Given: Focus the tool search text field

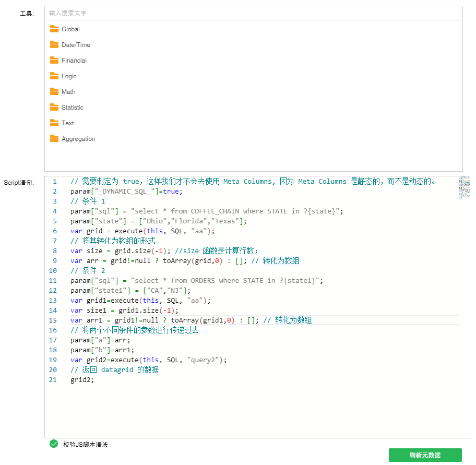Looking at the screenshot, I should [x=253, y=13].
